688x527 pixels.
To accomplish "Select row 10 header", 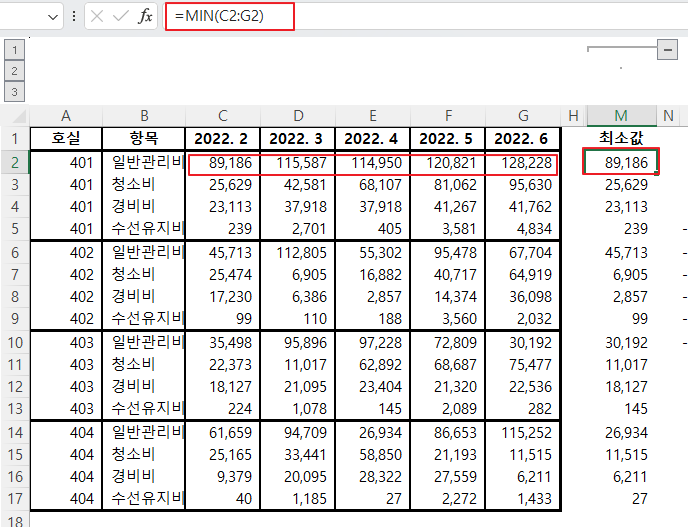I will click(x=15, y=342).
